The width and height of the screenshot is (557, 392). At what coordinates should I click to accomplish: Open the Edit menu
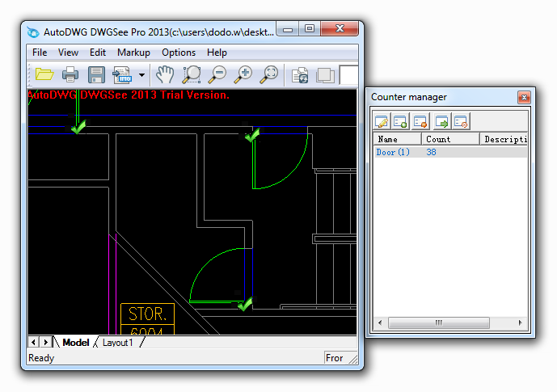(x=98, y=53)
